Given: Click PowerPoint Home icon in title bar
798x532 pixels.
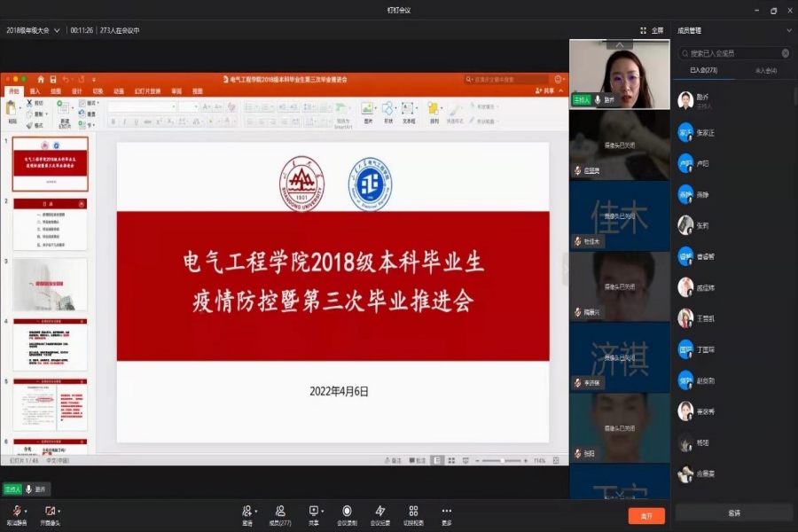Looking at the screenshot, I should pyautogui.click(x=41, y=80).
